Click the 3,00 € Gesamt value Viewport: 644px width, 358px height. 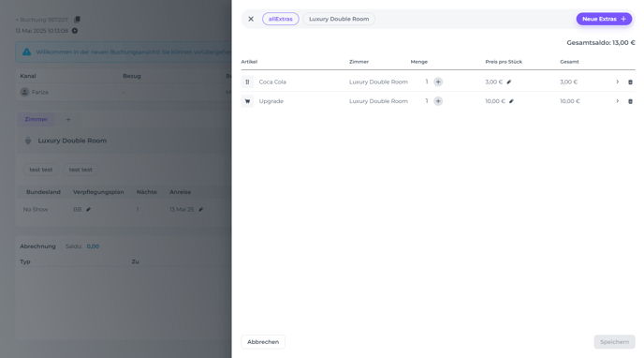click(x=568, y=82)
